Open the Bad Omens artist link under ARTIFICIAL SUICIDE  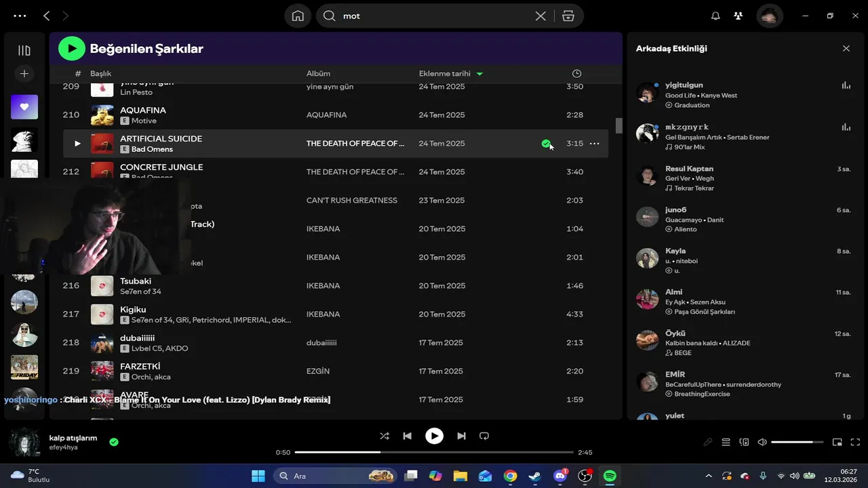coord(152,149)
